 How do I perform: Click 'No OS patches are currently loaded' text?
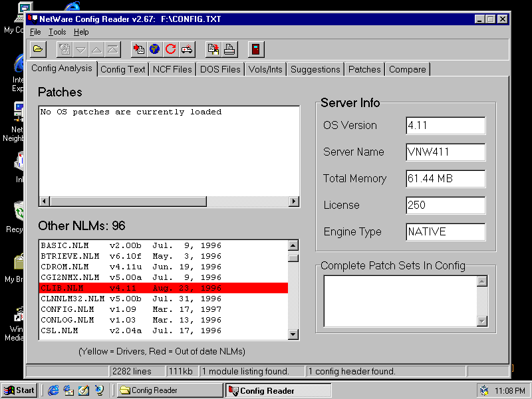pos(131,112)
